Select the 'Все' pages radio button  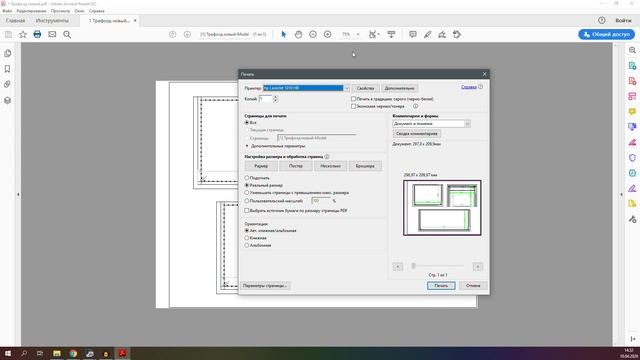(x=247, y=122)
